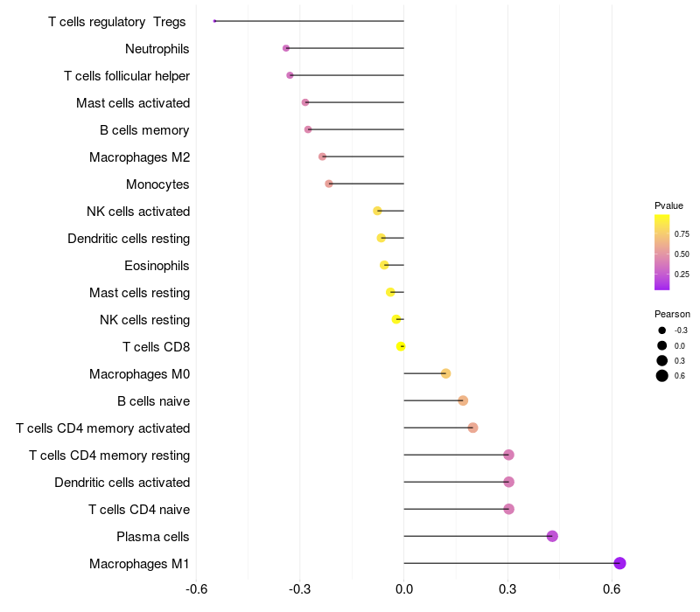Select the B cells naive data point

pos(463,400)
